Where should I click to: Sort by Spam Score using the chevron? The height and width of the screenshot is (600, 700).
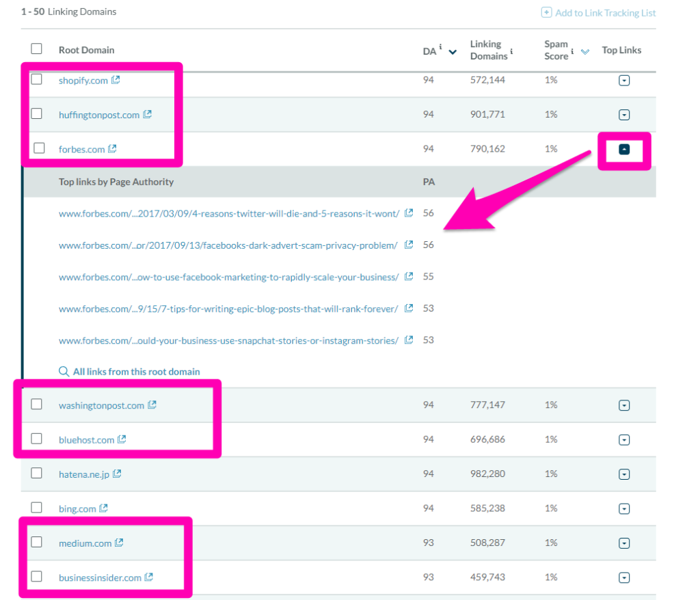point(585,52)
